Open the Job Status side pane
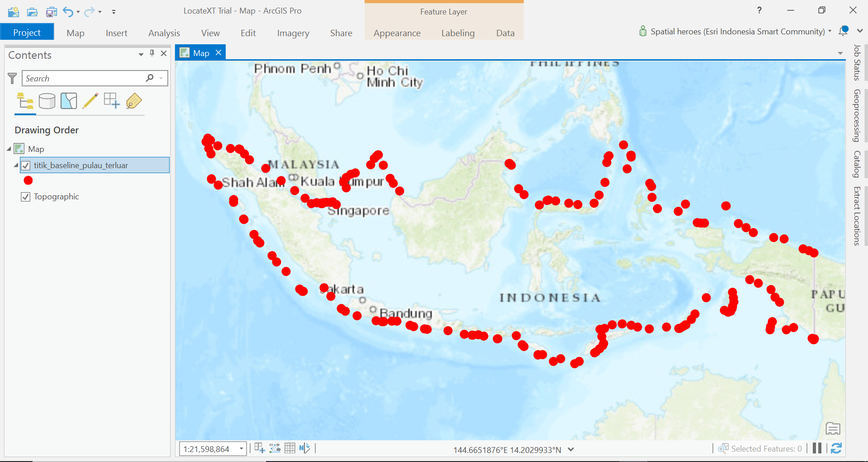The width and height of the screenshot is (868, 462). (x=857, y=62)
